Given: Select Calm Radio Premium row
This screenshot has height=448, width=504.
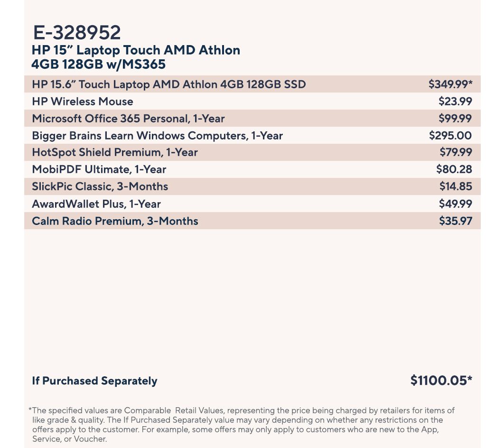Looking at the screenshot, I should point(115,221).
